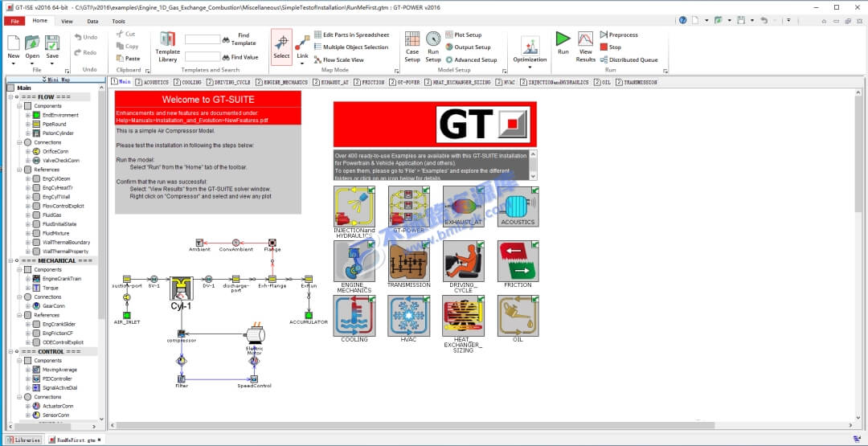Click the compressor crank train part
The image size is (868, 446).
click(181, 333)
